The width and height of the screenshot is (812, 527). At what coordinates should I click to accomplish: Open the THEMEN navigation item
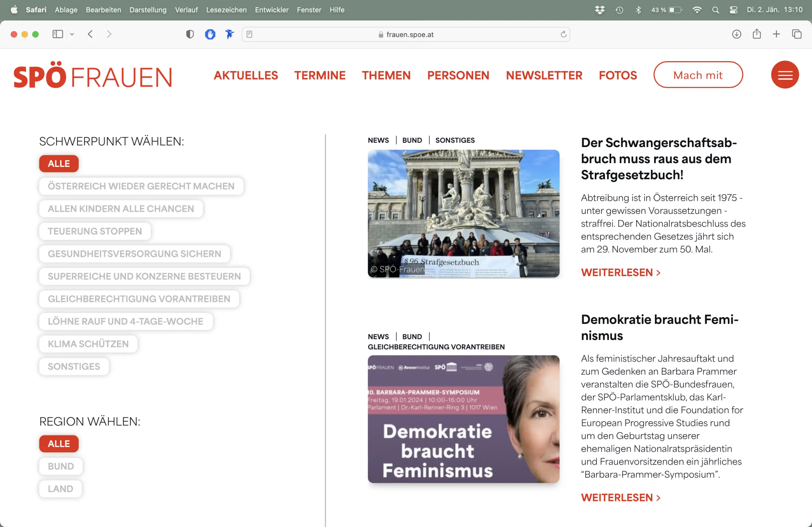click(x=386, y=75)
